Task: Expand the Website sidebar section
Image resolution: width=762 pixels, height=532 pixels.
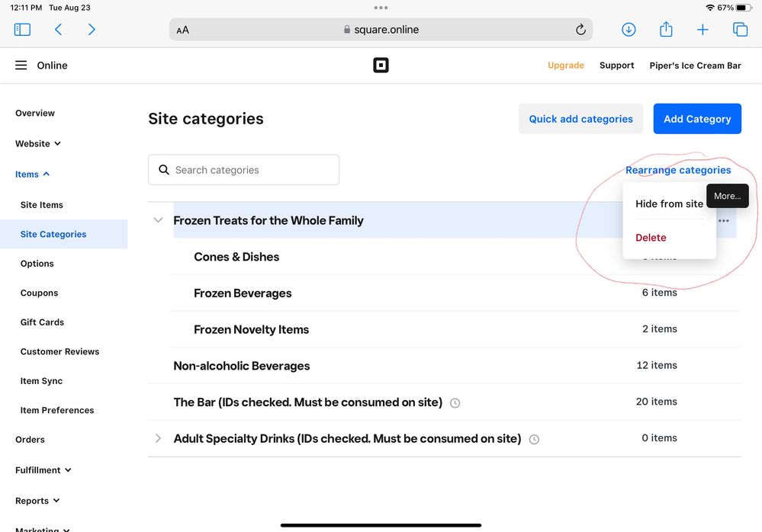Action: coord(38,143)
